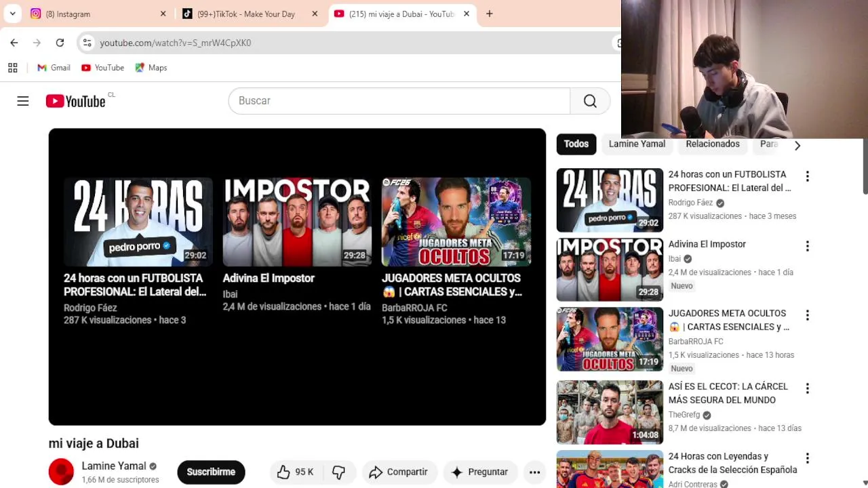Click the Compartir share button
Image resolution: width=868 pixels, height=488 pixels.
[x=399, y=472]
